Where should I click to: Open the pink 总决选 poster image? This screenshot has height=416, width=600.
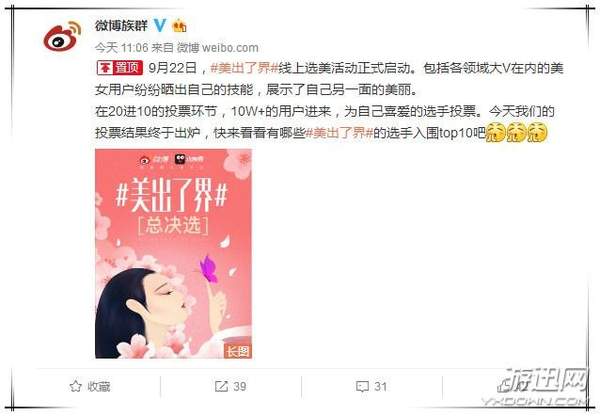pos(173,254)
